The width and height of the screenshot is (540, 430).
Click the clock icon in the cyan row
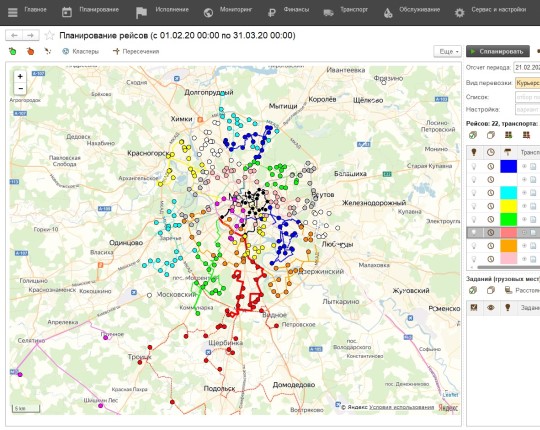[x=491, y=193]
